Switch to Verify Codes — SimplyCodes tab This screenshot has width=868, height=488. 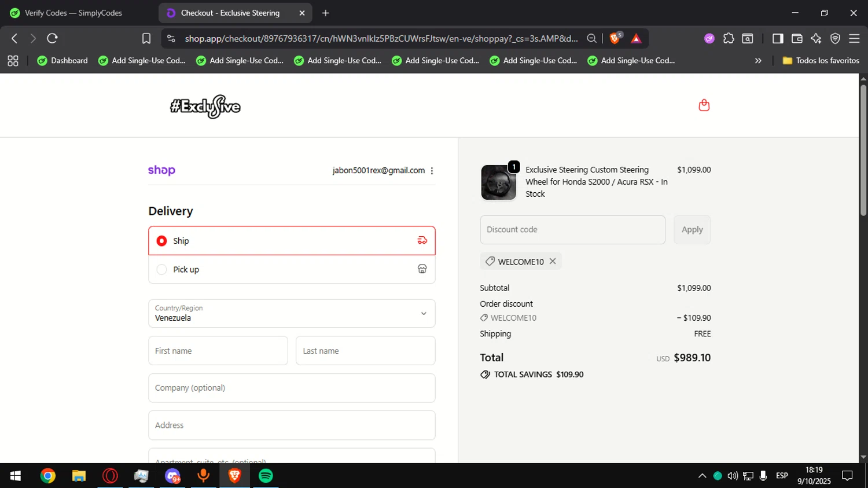[73, 13]
